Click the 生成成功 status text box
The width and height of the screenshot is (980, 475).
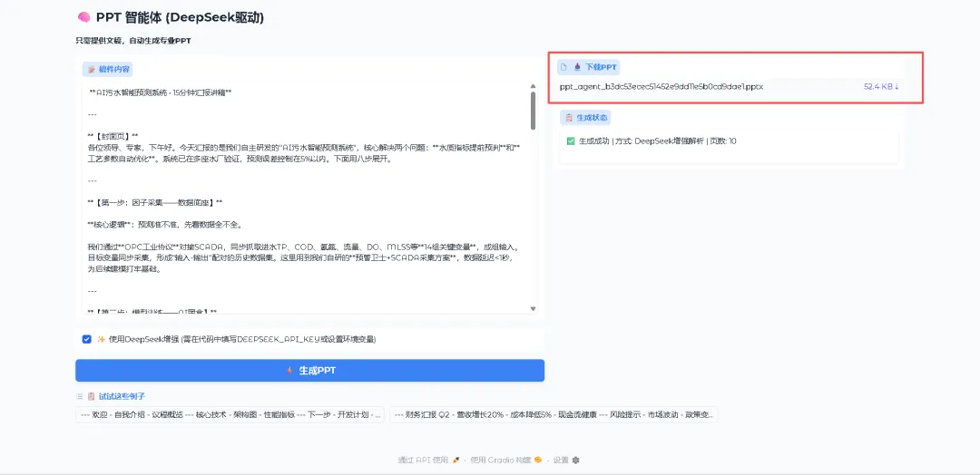729,147
